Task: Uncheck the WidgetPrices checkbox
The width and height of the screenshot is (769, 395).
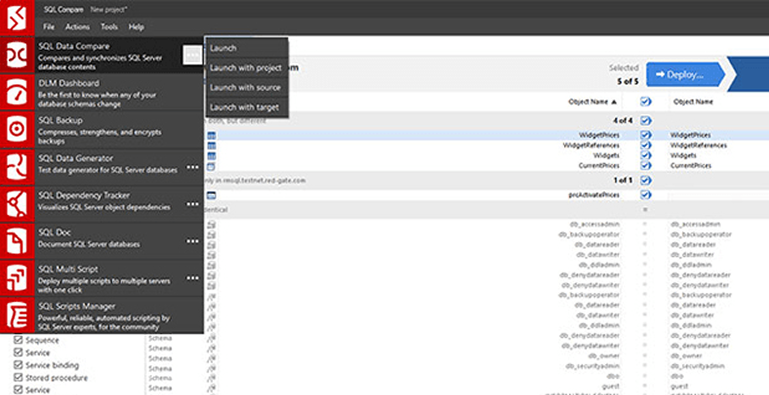Action: [645, 135]
